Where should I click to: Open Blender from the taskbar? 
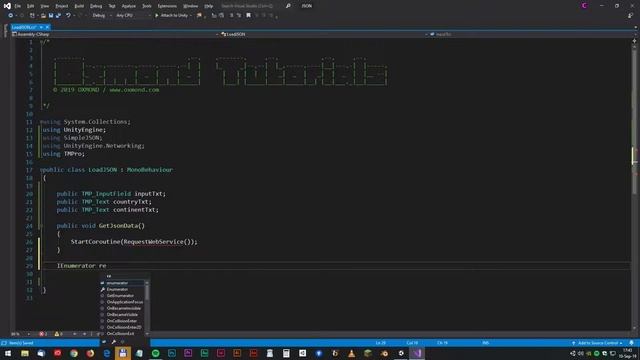point(384,353)
